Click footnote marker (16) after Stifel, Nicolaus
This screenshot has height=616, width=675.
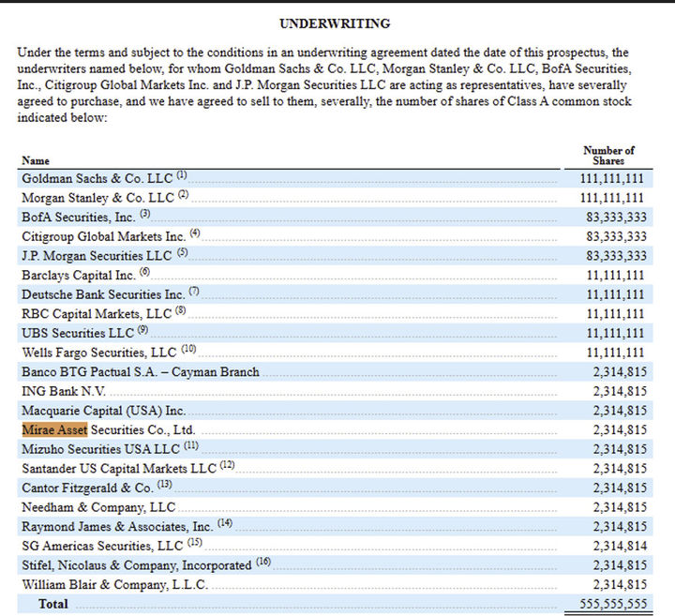pyautogui.click(x=263, y=562)
